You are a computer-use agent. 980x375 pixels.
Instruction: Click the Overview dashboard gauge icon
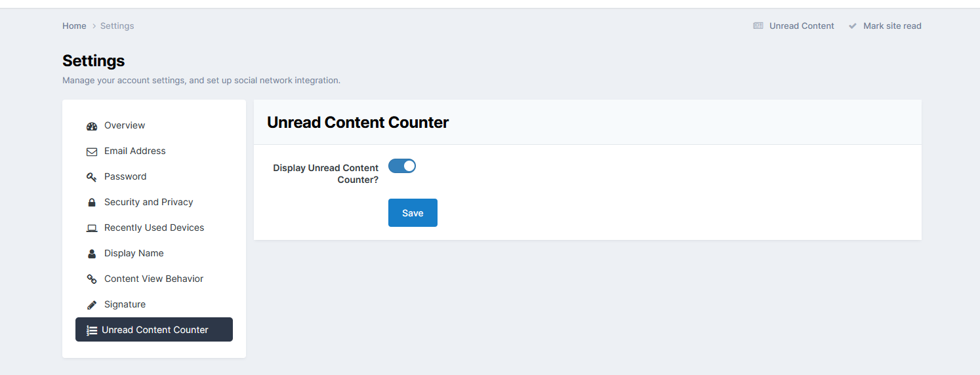tap(92, 126)
